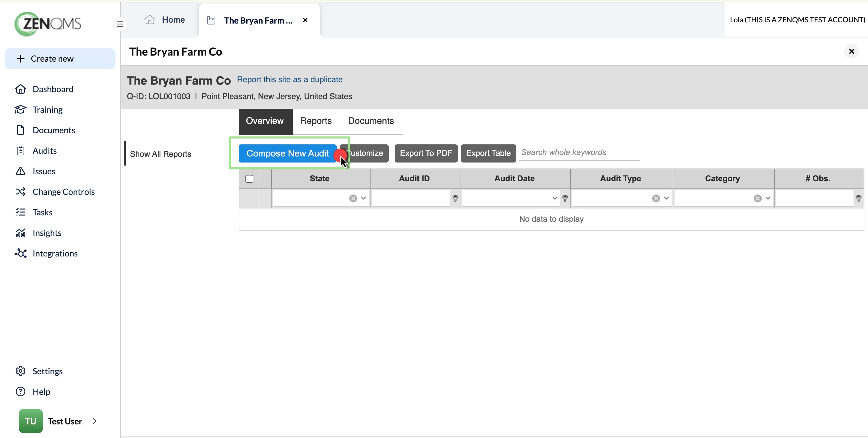868x438 pixels.
Task: Clear the Audit Type column filter
Action: pos(656,198)
